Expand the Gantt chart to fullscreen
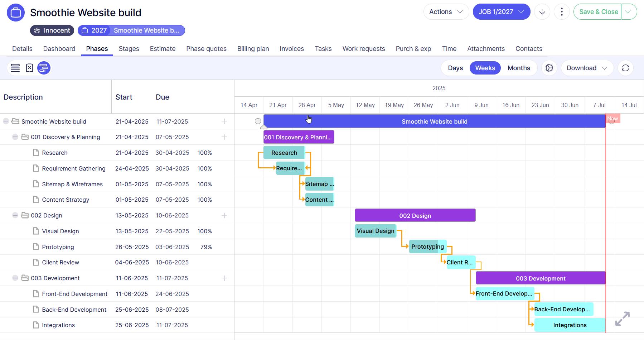 click(622, 319)
